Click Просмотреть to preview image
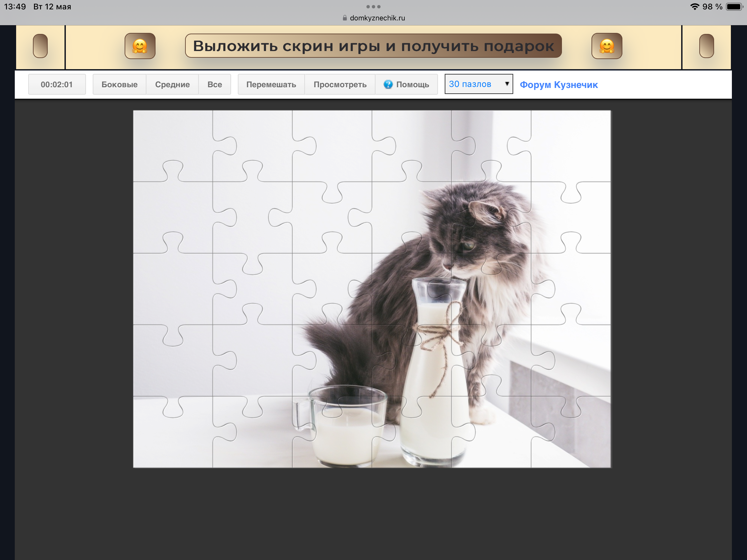Screen dimensions: 747x560 pyautogui.click(x=340, y=84)
